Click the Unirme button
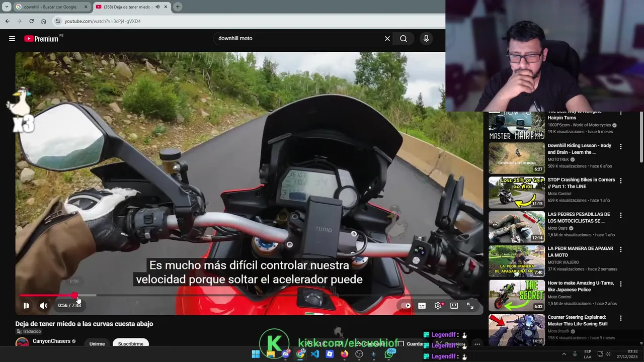Image resolution: width=644 pixels, height=362 pixels. coord(97,344)
